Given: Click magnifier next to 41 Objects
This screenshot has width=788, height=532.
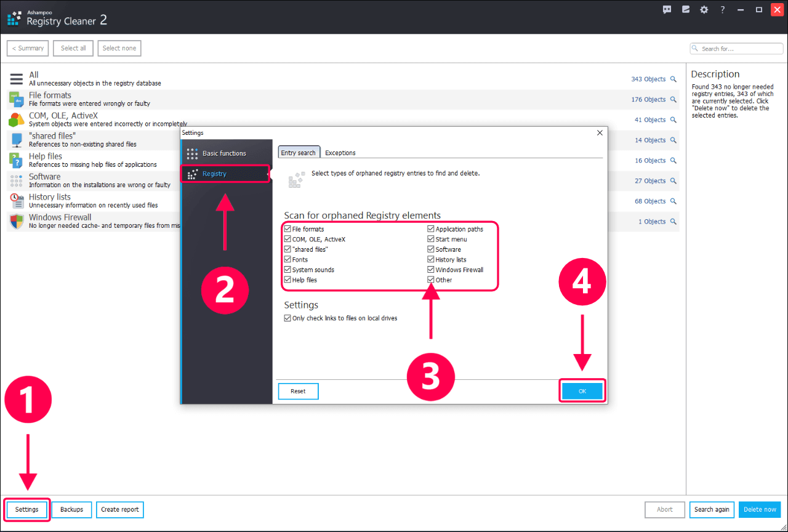Looking at the screenshot, I should click(673, 119).
